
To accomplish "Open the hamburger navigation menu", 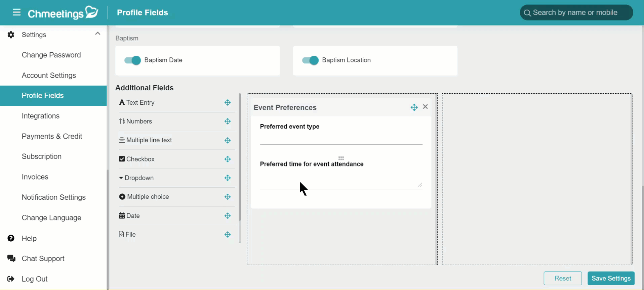I will tap(16, 12).
